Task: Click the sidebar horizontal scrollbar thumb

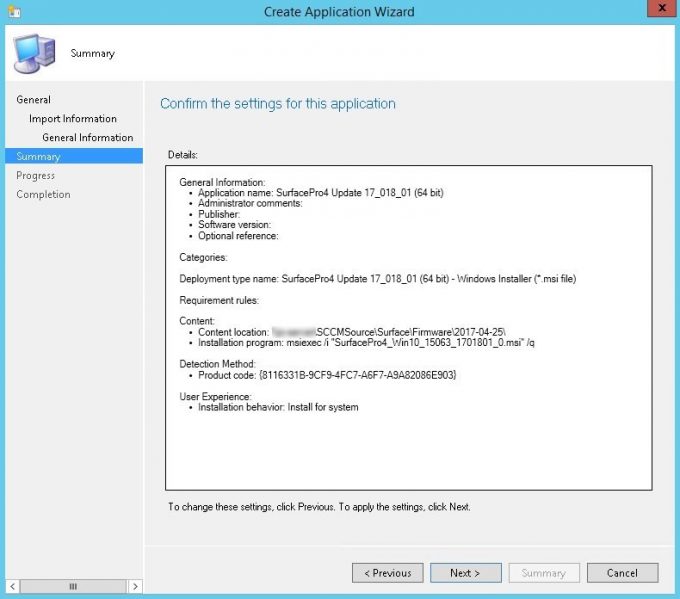Action: click(72, 586)
